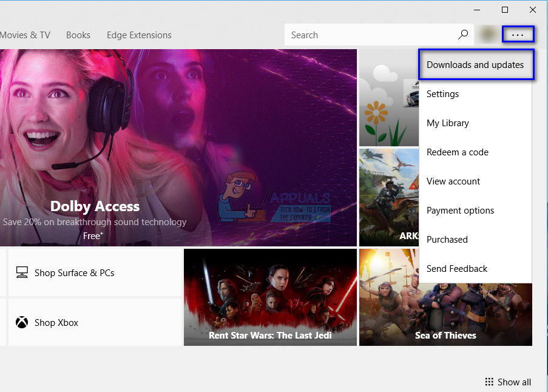The height and width of the screenshot is (392, 548).
Task: Click the Xbox logo icon
Action: (22, 322)
